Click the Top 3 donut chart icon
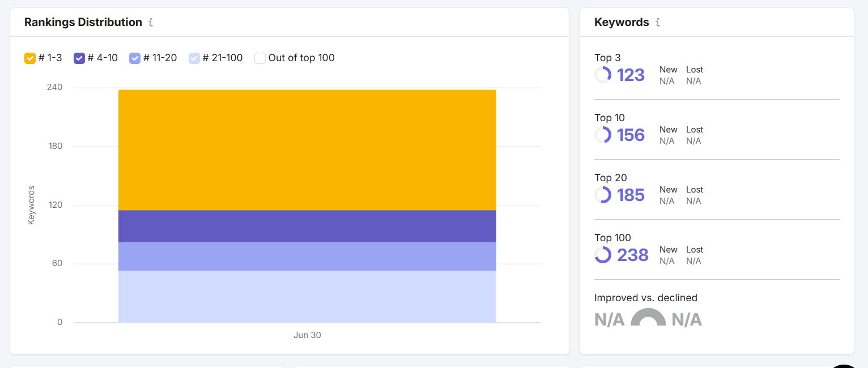Viewport: 868px width, 368px height. 603,75
